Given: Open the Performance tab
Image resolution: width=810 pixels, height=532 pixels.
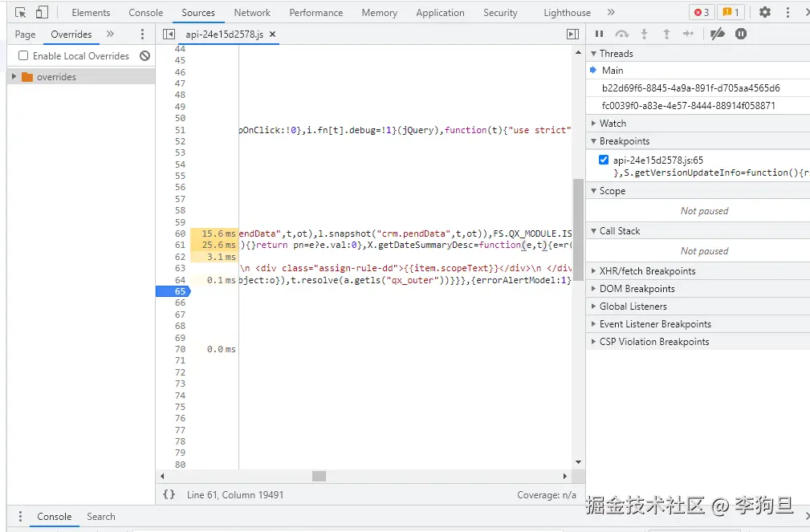Looking at the screenshot, I should (316, 12).
